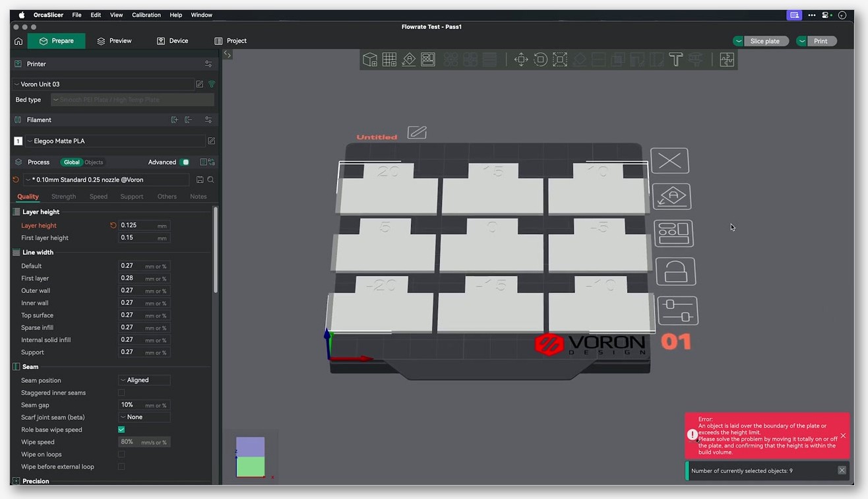This screenshot has height=499, width=868.
Task: Click the plate remove X icon
Action: tap(669, 160)
